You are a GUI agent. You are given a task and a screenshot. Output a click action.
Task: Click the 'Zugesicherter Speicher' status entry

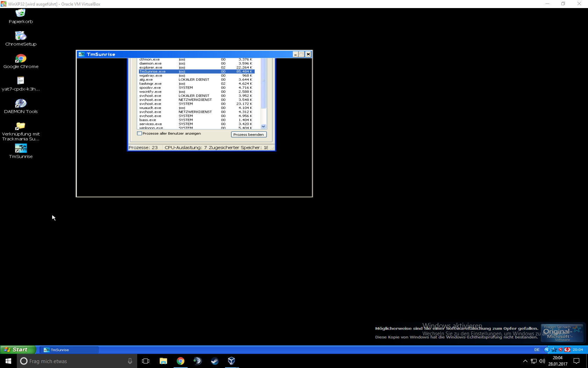click(x=239, y=148)
